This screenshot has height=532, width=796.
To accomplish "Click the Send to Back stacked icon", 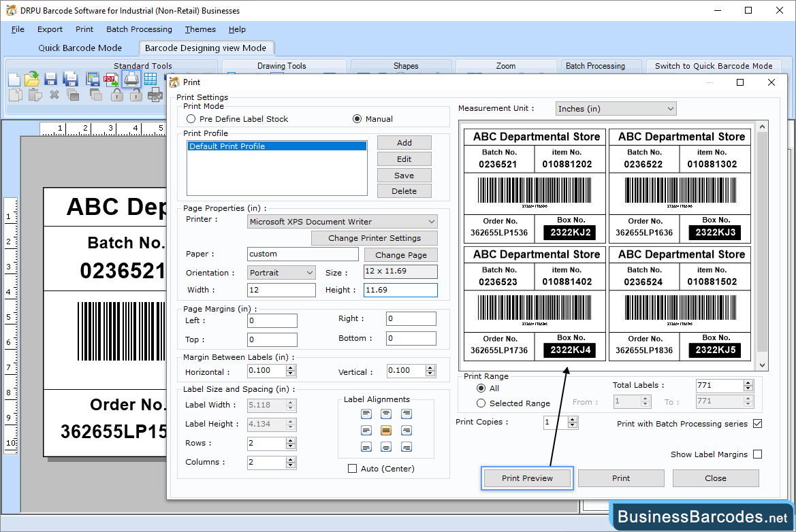I will click(x=95, y=95).
